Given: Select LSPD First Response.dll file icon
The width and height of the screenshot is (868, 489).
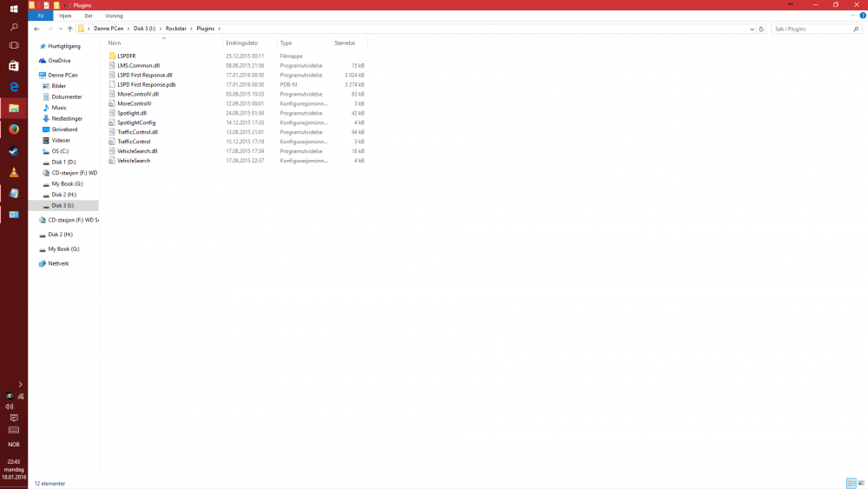Looking at the screenshot, I should [112, 75].
